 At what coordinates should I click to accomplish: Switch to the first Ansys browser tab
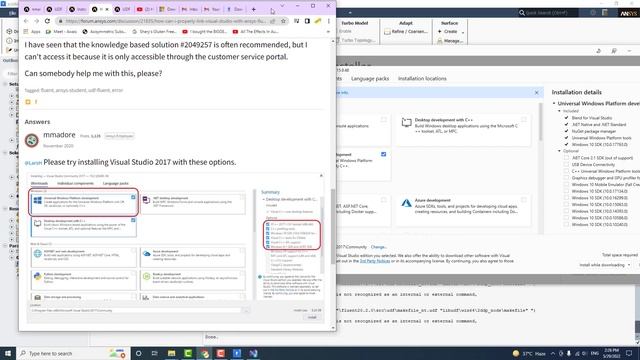(32, 9)
